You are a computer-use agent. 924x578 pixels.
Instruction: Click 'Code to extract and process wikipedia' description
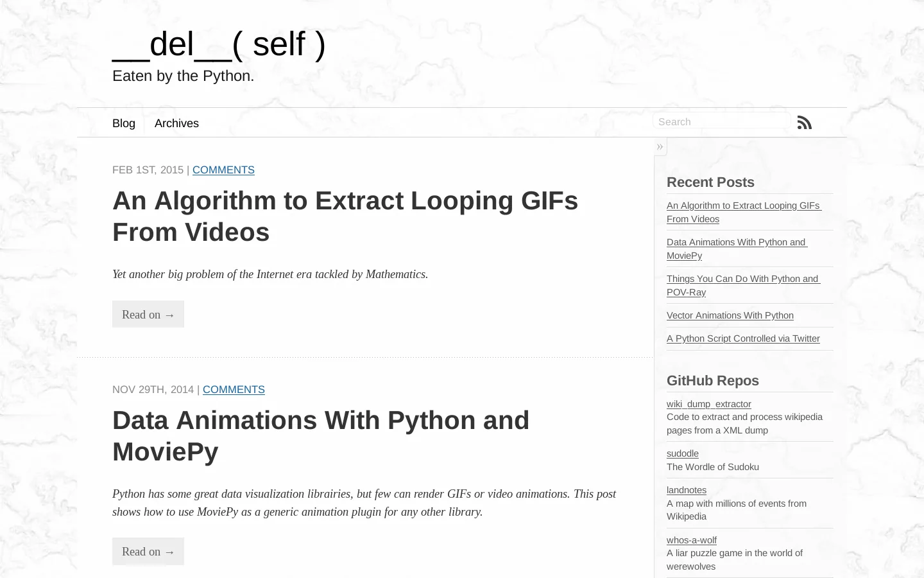744,424
